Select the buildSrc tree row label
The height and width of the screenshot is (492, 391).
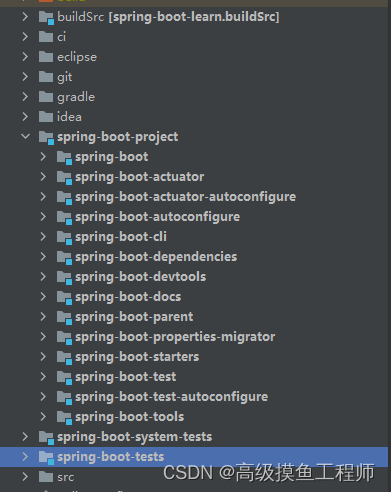(x=168, y=17)
